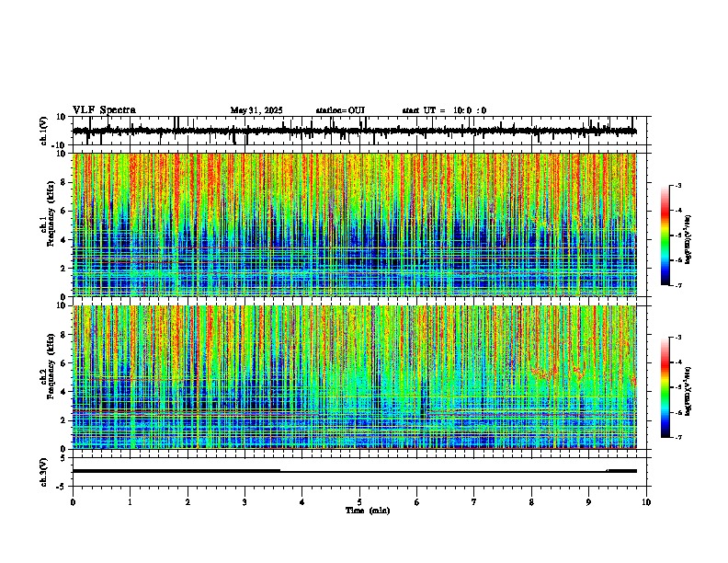The width and height of the screenshot is (728, 563).
Task: Click the "start UT = 10: 0 : 0" text
Action: click(x=444, y=110)
